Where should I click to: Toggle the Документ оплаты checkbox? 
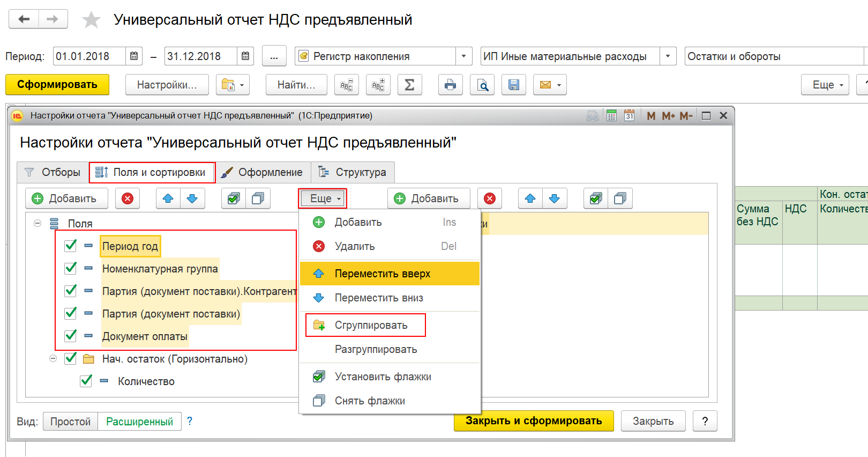pos(70,336)
